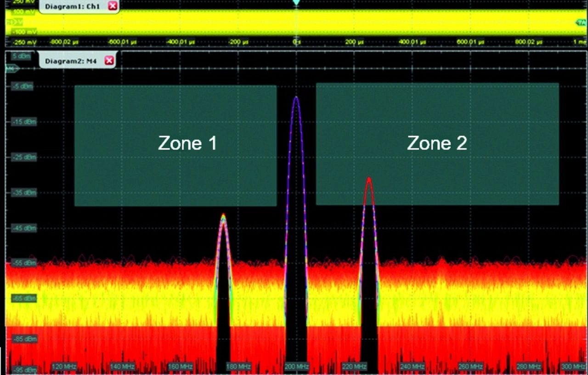Click the M4 reference level marker
Image resolution: width=588 pixels, height=375 pixels.
pos(11,69)
